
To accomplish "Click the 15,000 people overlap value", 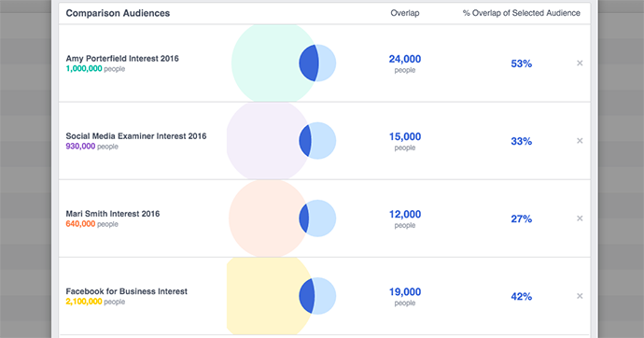I will [x=405, y=141].
